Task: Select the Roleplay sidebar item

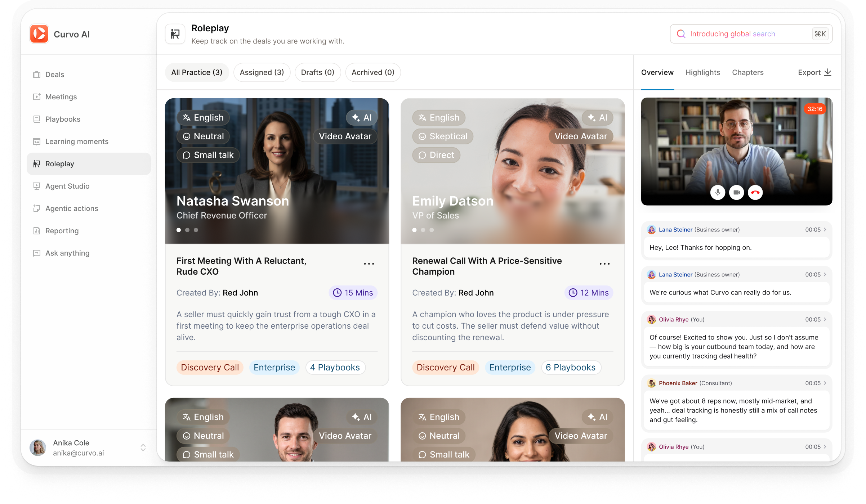Action: coord(89,164)
